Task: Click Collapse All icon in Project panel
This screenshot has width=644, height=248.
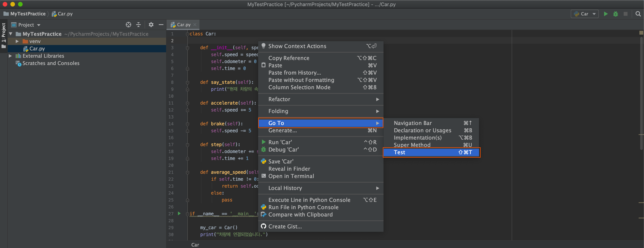Action: (138, 25)
